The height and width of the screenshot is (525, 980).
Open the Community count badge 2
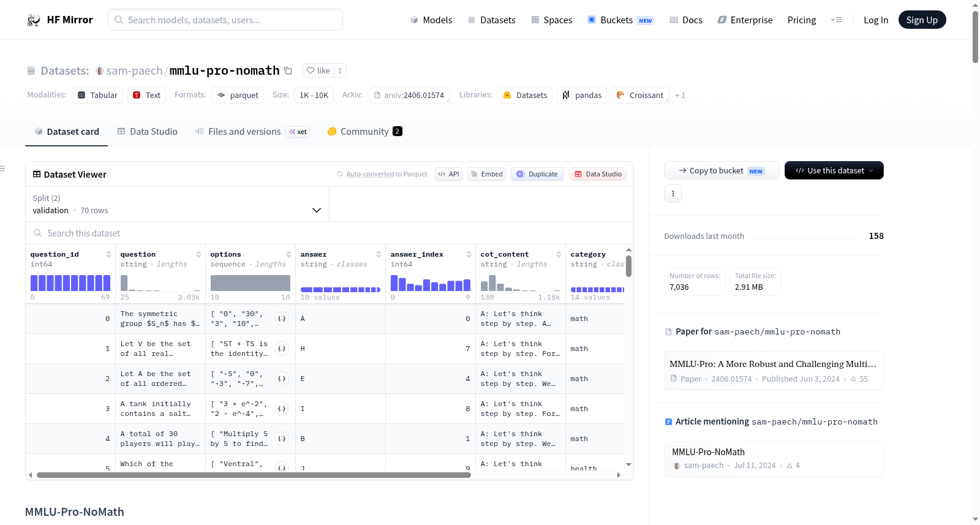click(x=398, y=131)
